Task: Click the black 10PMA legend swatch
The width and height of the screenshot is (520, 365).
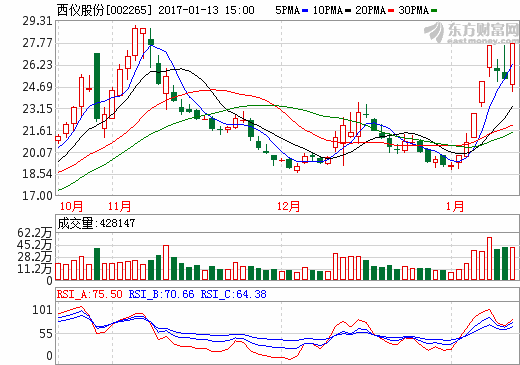Action: click(x=348, y=11)
